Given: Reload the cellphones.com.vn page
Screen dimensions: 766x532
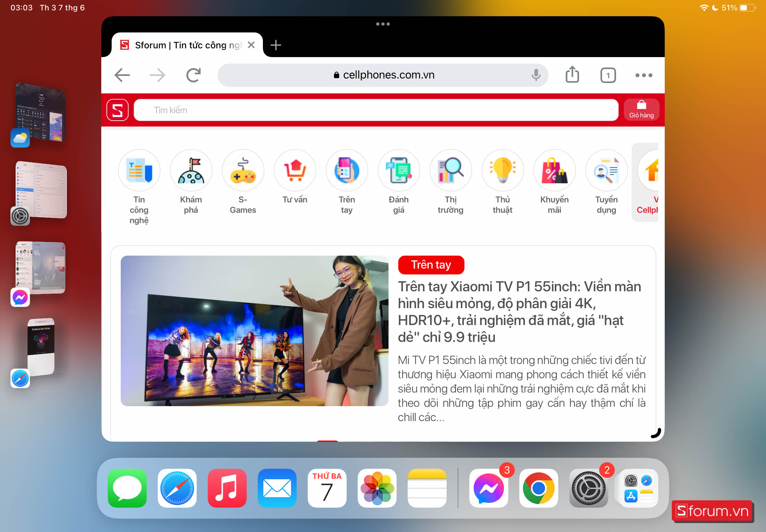Looking at the screenshot, I should [x=193, y=75].
